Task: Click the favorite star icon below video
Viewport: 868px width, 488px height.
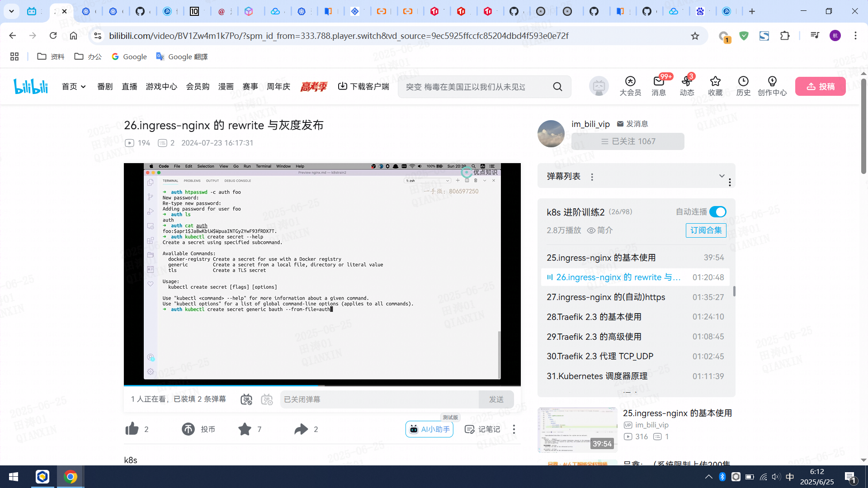Action: point(245,429)
